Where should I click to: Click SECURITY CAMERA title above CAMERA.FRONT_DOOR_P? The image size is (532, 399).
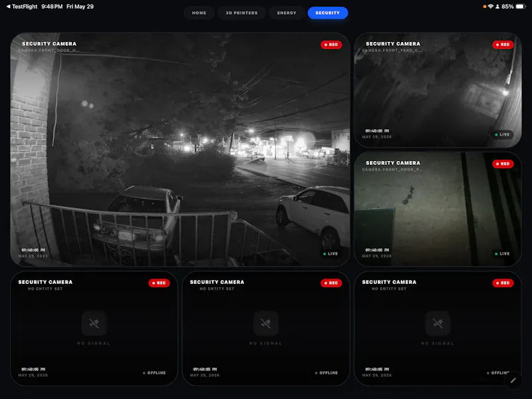click(x=393, y=163)
